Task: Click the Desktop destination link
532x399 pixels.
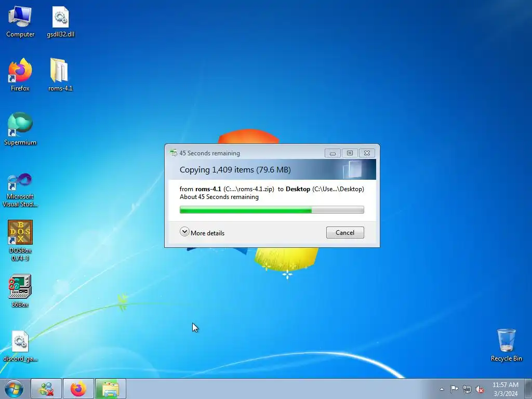Action: [x=298, y=189]
